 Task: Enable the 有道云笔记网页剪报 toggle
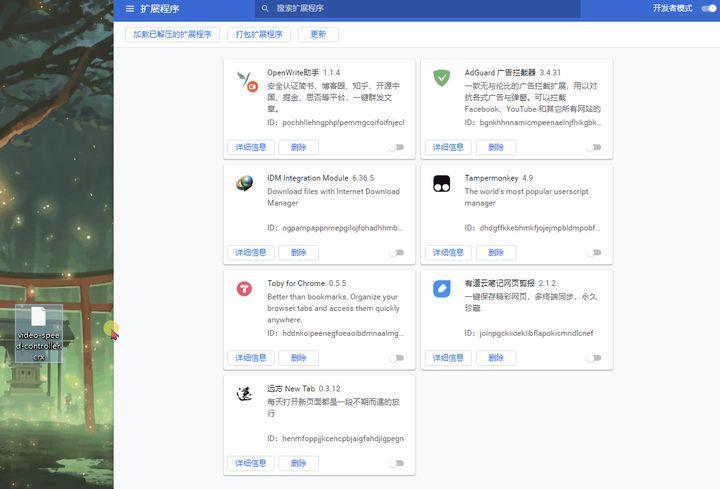[594, 358]
